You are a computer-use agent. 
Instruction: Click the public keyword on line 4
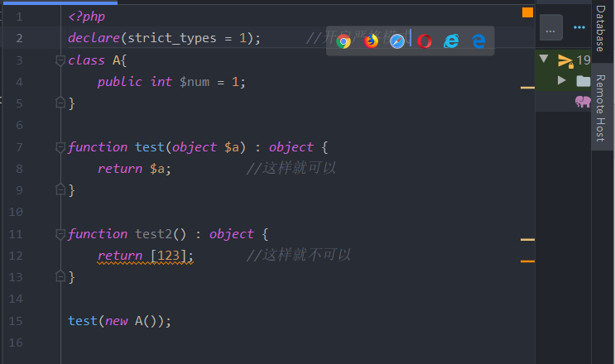[120, 82]
